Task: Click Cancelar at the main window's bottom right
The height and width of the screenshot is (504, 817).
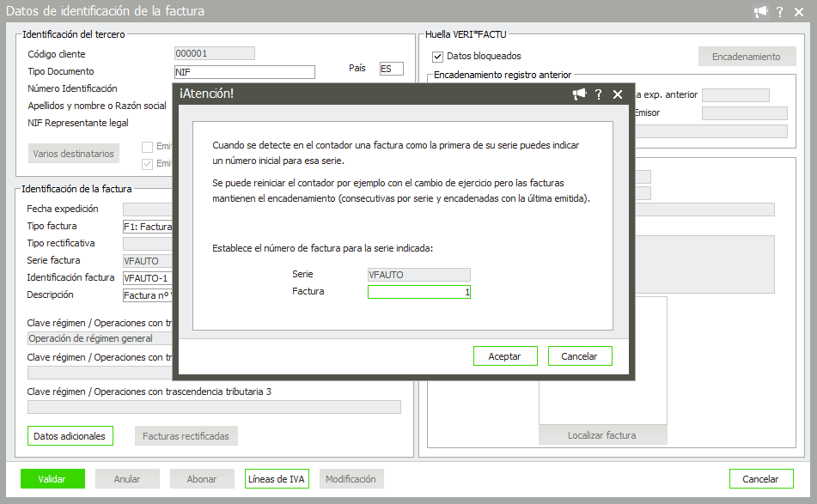Action: [x=760, y=479]
